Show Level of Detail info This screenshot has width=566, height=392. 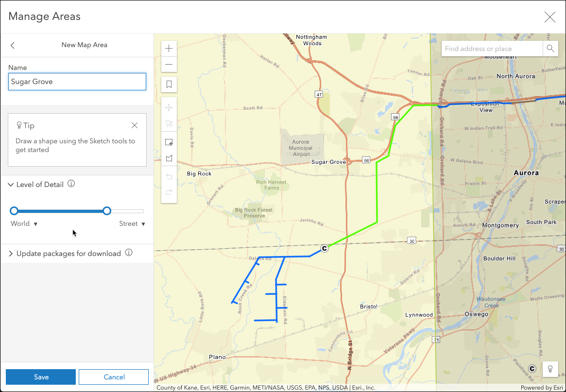point(71,184)
